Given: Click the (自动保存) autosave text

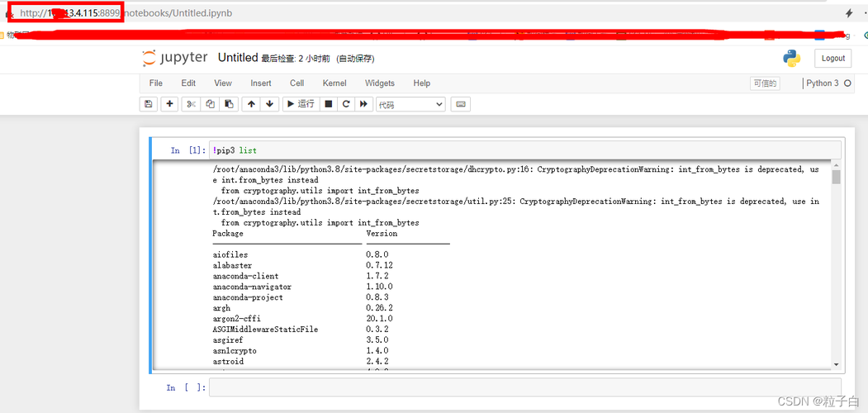Looking at the screenshot, I should (x=355, y=59).
